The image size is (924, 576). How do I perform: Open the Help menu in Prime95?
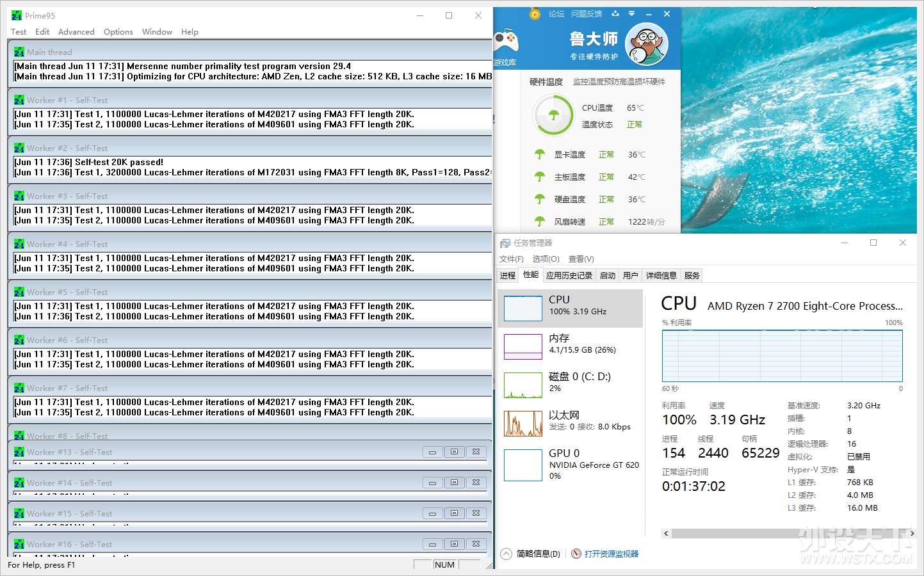[x=190, y=31]
